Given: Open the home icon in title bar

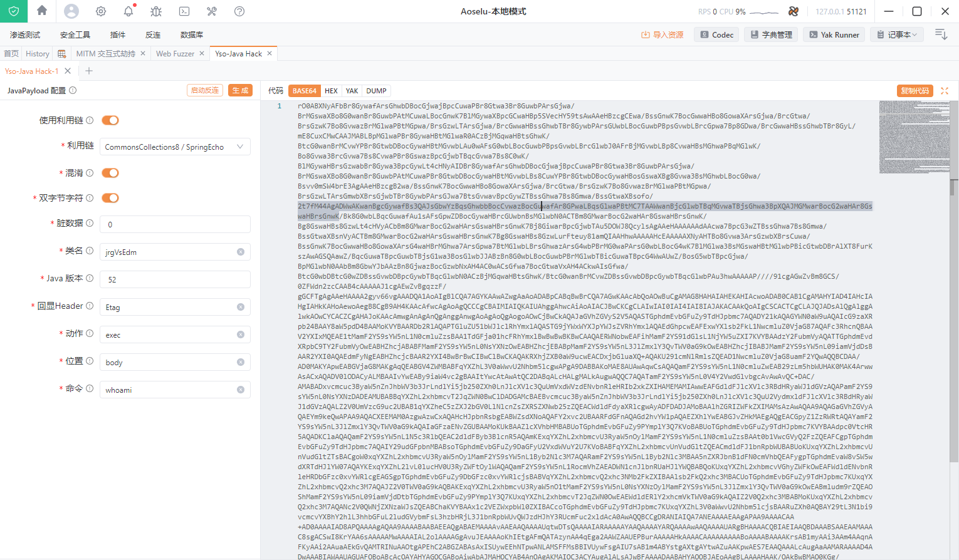Looking at the screenshot, I should (x=42, y=11).
